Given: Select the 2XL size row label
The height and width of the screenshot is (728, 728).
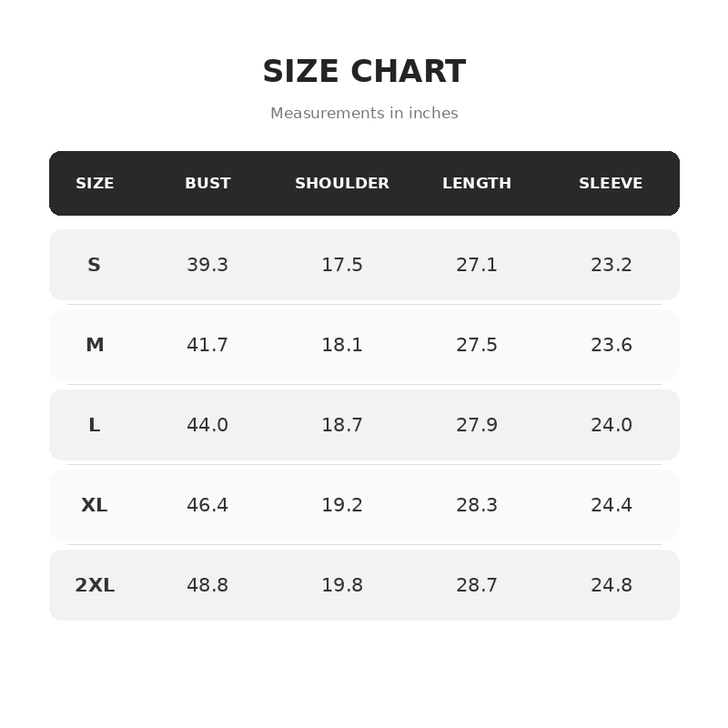Looking at the screenshot, I should pos(95,585).
